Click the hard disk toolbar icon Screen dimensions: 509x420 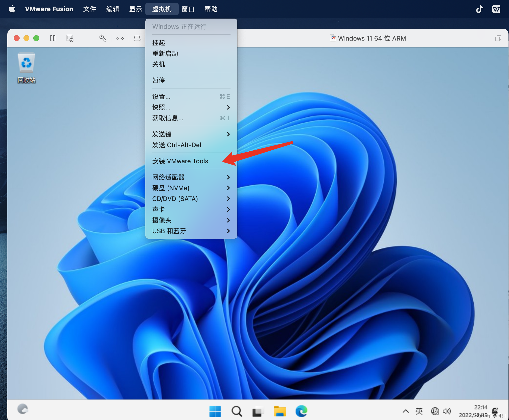[137, 38]
